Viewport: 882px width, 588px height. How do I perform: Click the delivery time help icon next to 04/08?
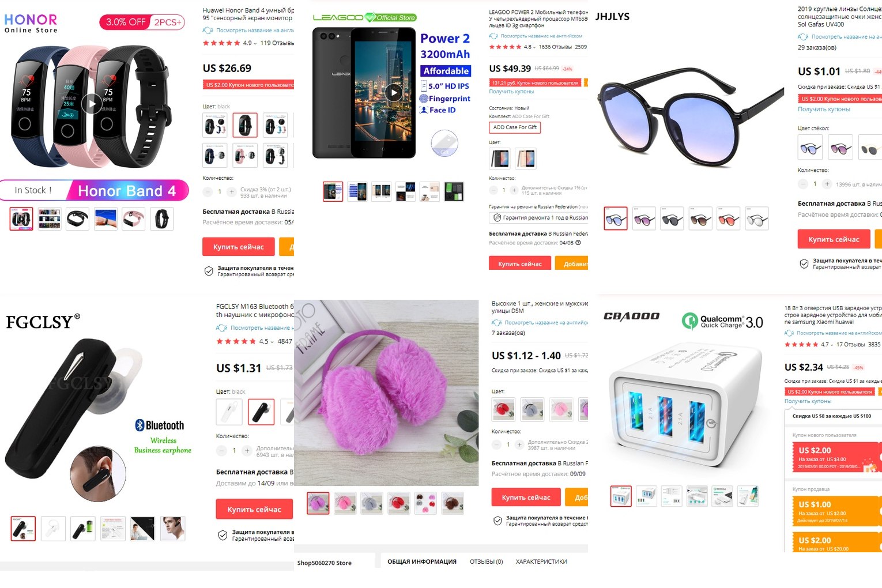pyautogui.click(x=578, y=243)
